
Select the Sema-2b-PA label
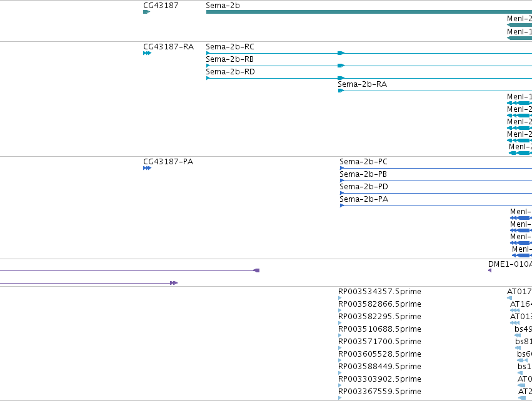[x=364, y=199]
